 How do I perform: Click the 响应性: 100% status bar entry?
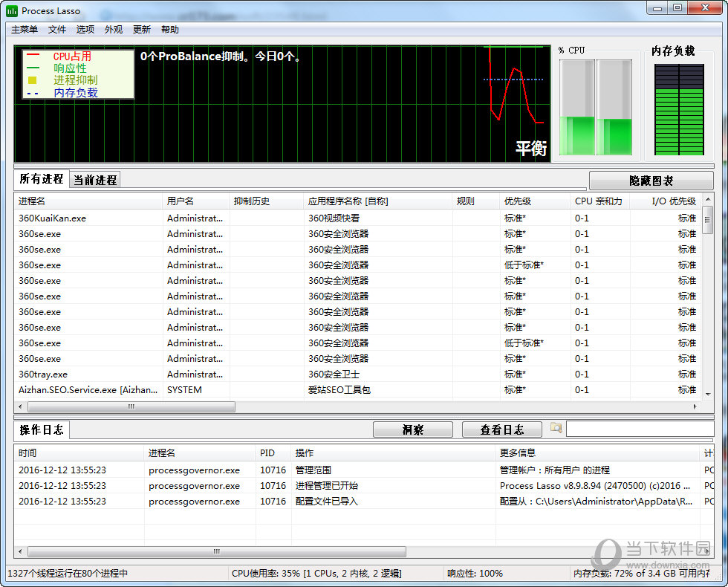475,574
